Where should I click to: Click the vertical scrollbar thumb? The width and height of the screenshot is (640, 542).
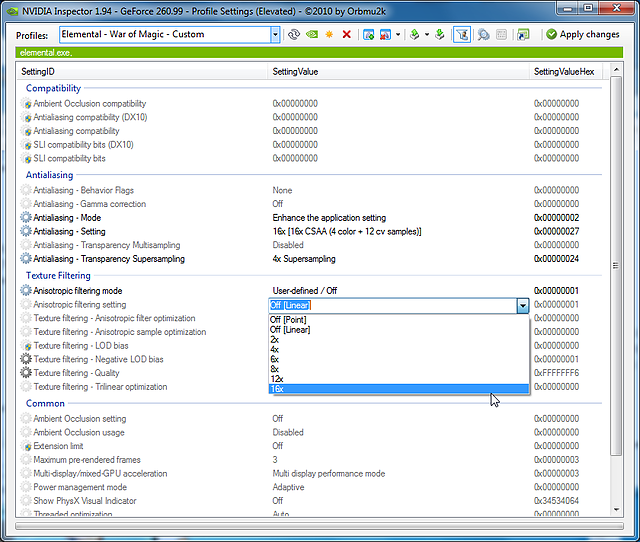[616, 266]
